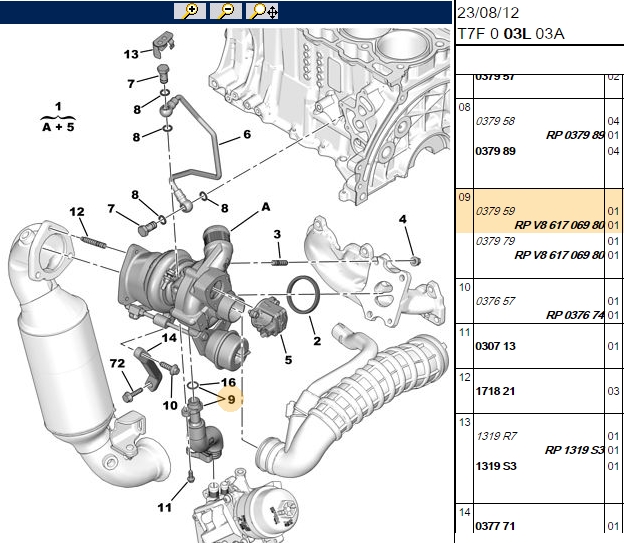
Task: Click bold part number 1718 21
Action: pos(495,391)
